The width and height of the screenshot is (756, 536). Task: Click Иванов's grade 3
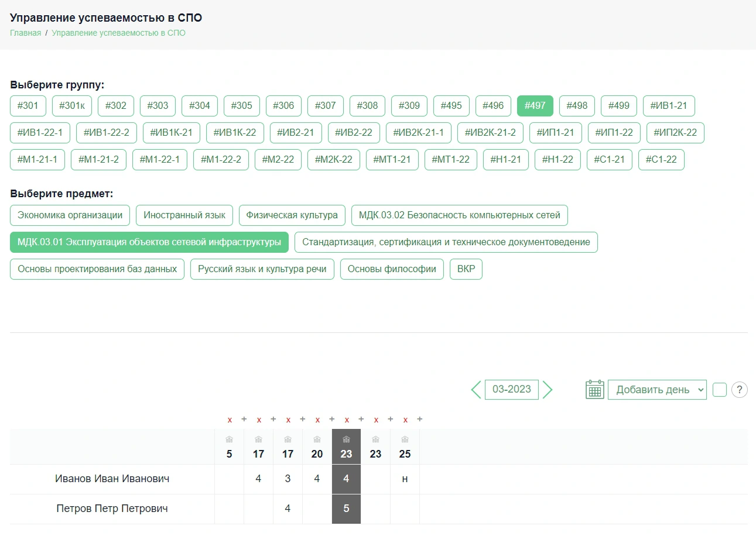[x=288, y=479]
